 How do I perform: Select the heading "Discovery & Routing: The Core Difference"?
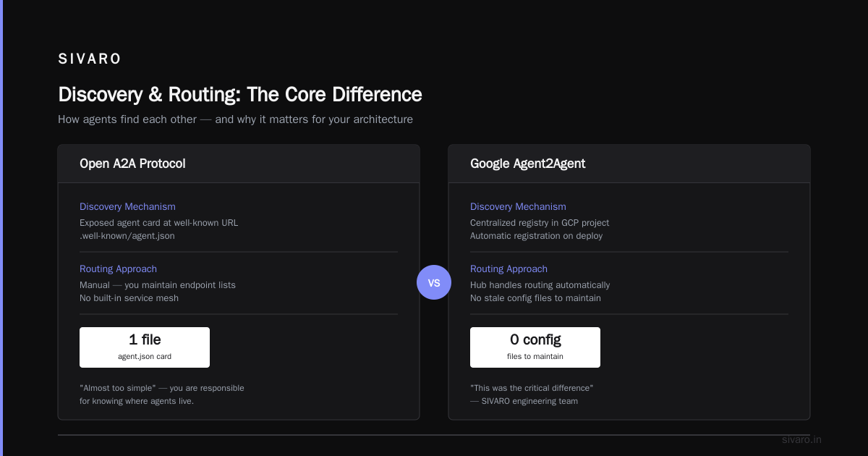pos(240,95)
